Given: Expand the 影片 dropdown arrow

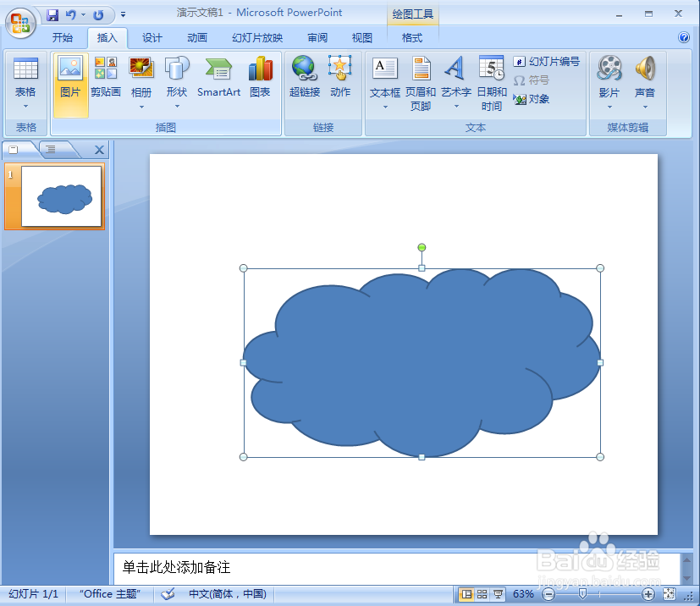Looking at the screenshot, I should coord(609,107).
